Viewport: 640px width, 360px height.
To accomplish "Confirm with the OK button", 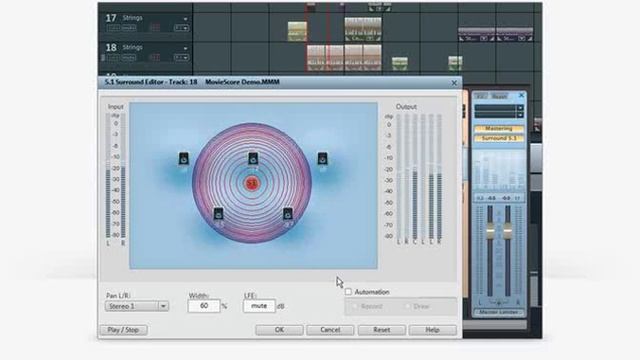I will point(279,330).
